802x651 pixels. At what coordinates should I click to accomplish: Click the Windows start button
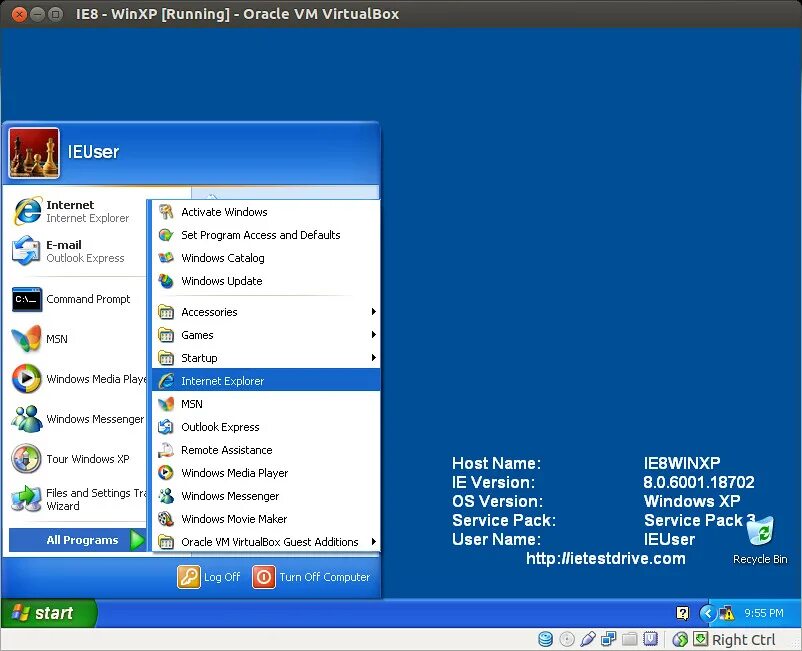point(49,613)
